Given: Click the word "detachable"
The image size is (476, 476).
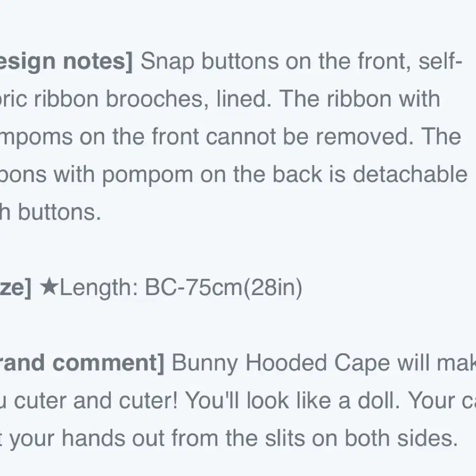Looking at the screenshot, I should [410, 175].
